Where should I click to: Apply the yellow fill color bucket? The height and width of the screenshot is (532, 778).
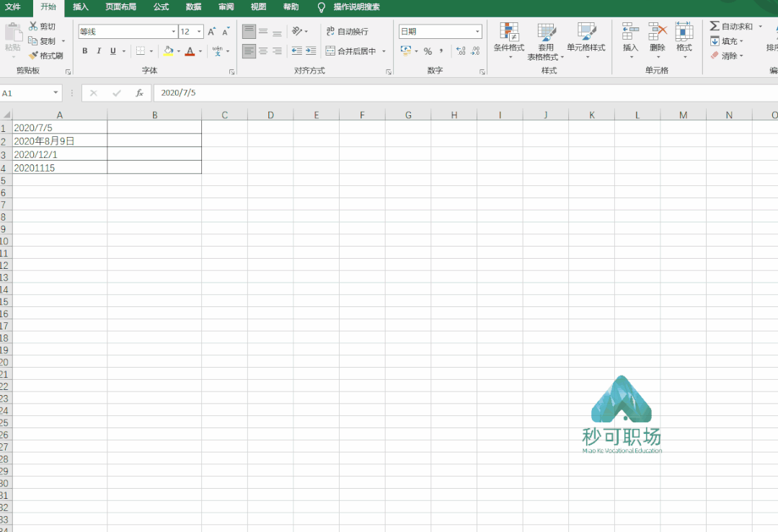click(168, 51)
